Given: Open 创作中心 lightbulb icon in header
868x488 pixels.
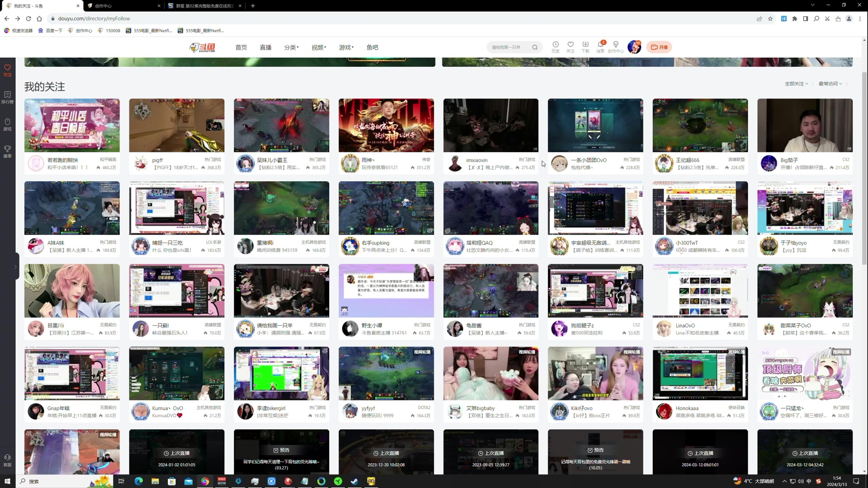Looking at the screenshot, I should tap(615, 45).
